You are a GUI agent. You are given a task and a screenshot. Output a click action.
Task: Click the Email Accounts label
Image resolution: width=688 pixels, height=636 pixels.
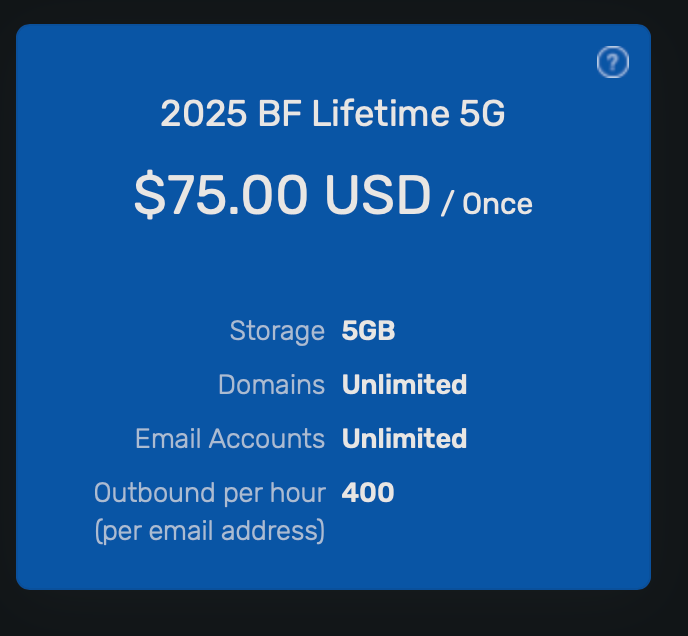pyautogui.click(x=230, y=439)
